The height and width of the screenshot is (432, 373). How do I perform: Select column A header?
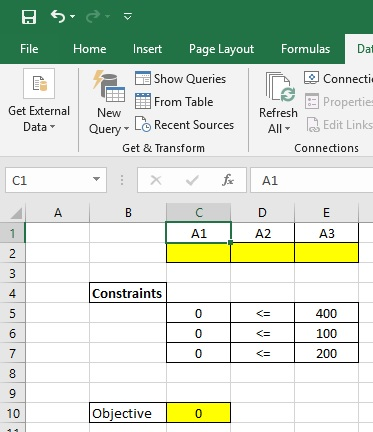(x=58, y=213)
